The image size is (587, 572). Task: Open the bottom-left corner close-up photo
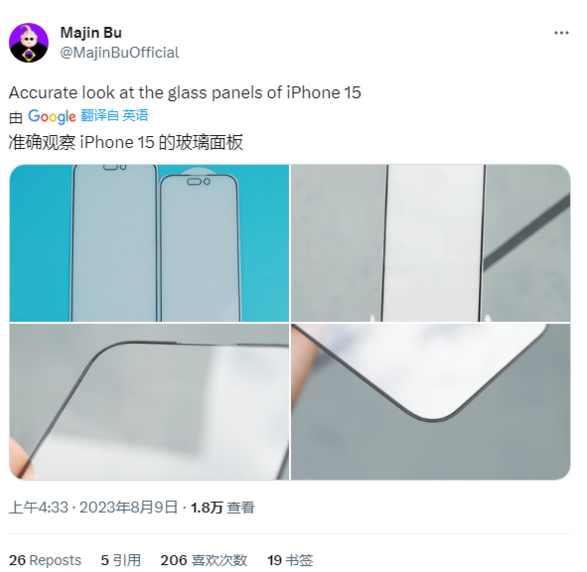pos(149,402)
